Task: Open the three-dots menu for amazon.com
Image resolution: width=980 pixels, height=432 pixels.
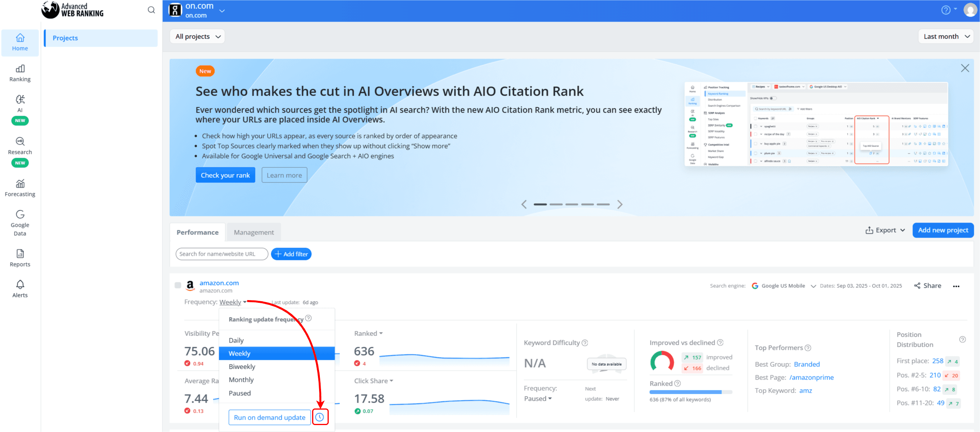Action: pyautogui.click(x=956, y=286)
